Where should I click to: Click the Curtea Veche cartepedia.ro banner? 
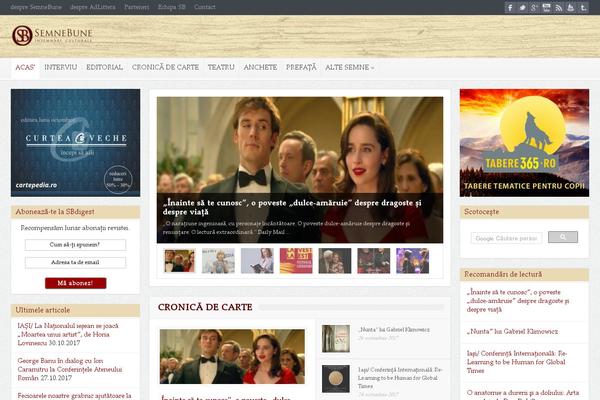(75, 143)
